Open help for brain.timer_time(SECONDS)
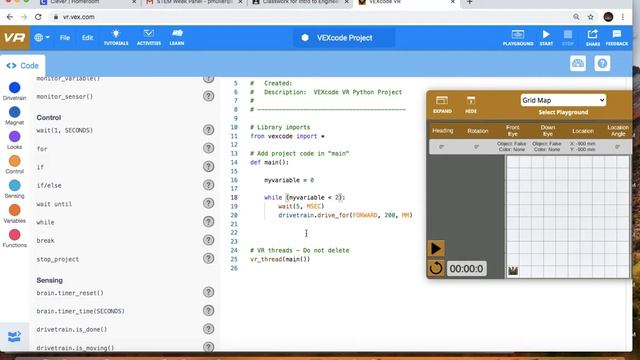This screenshot has height=360, width=640. pos(209,311)
